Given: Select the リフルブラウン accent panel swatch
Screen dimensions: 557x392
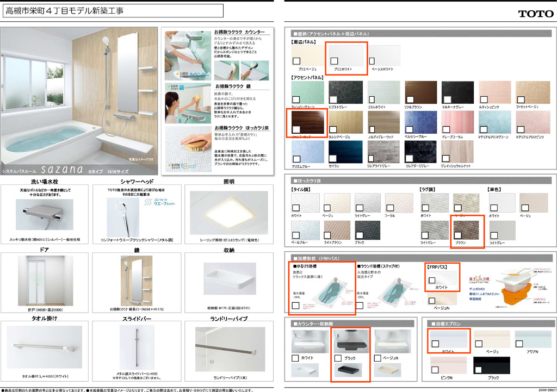Looking at the screenshot, I should tap(420, 92).
